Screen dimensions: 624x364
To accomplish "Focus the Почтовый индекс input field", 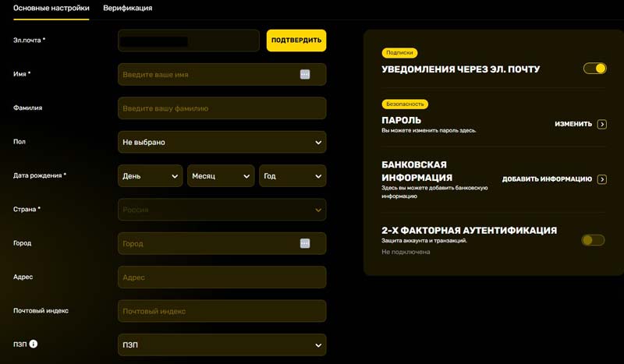I will tap(222, 311).
